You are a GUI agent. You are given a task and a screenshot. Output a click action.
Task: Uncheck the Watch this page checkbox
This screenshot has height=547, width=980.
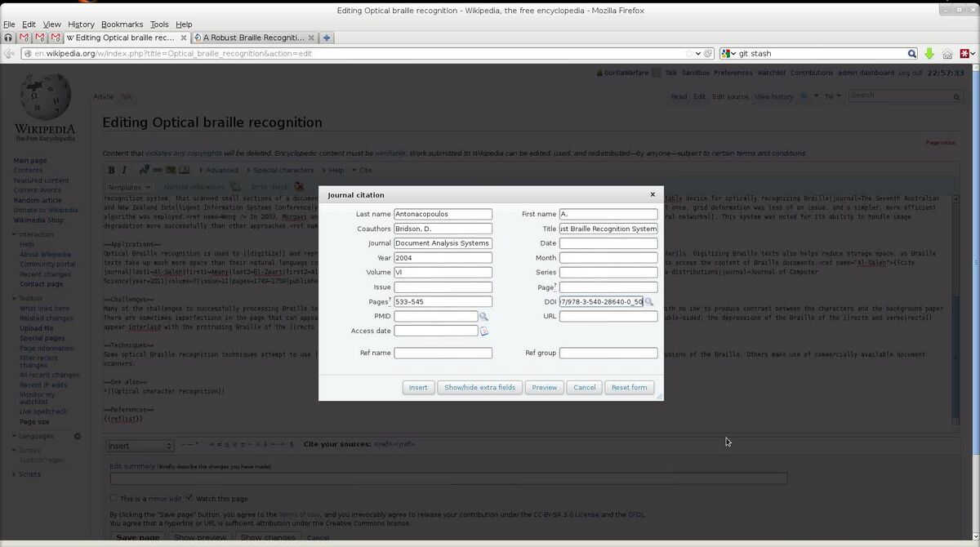click(x=189, y=498)
